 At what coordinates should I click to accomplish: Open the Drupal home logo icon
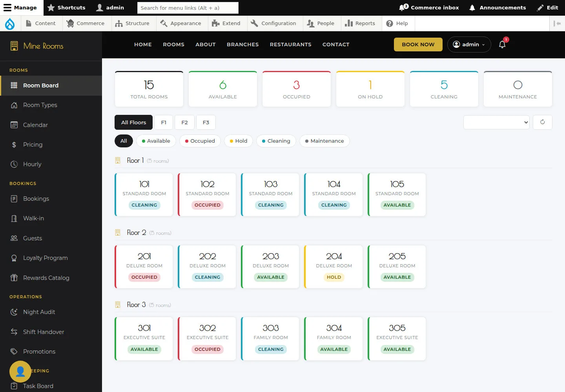pyautogui.click(x=9, y=24)
